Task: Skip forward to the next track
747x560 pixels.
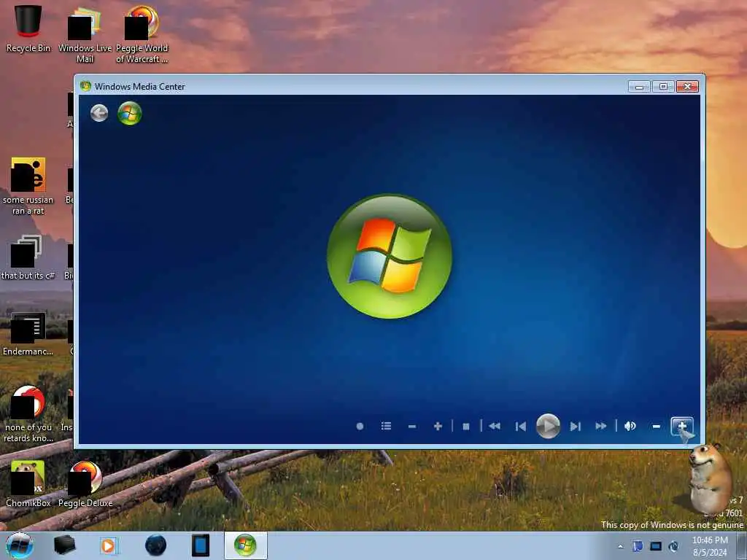Action: (575, 426)
